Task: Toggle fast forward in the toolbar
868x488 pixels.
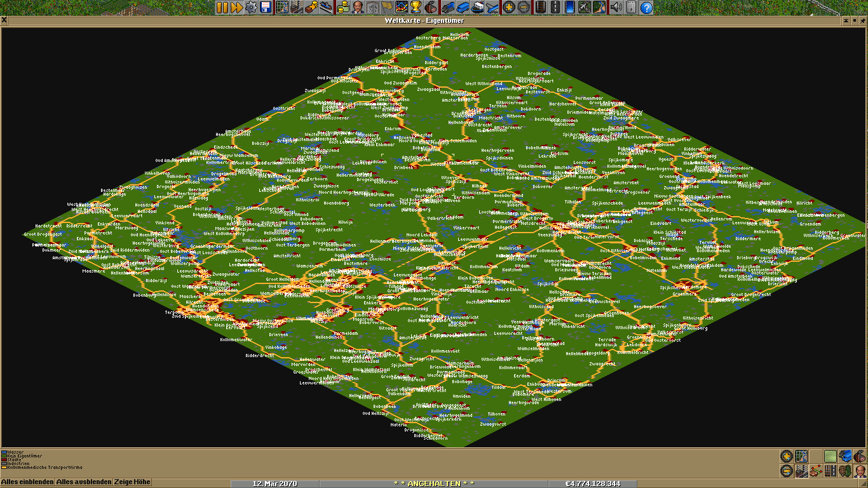Action: 236,8
